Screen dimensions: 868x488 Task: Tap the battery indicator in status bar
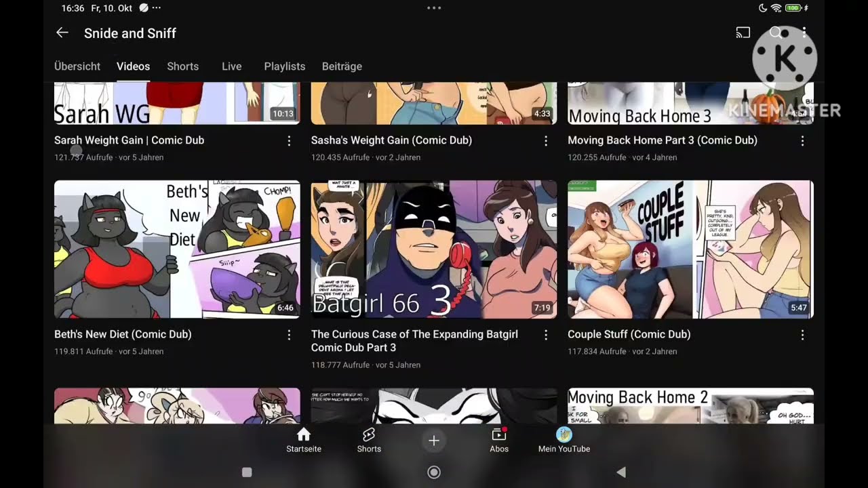click(794, 8)
